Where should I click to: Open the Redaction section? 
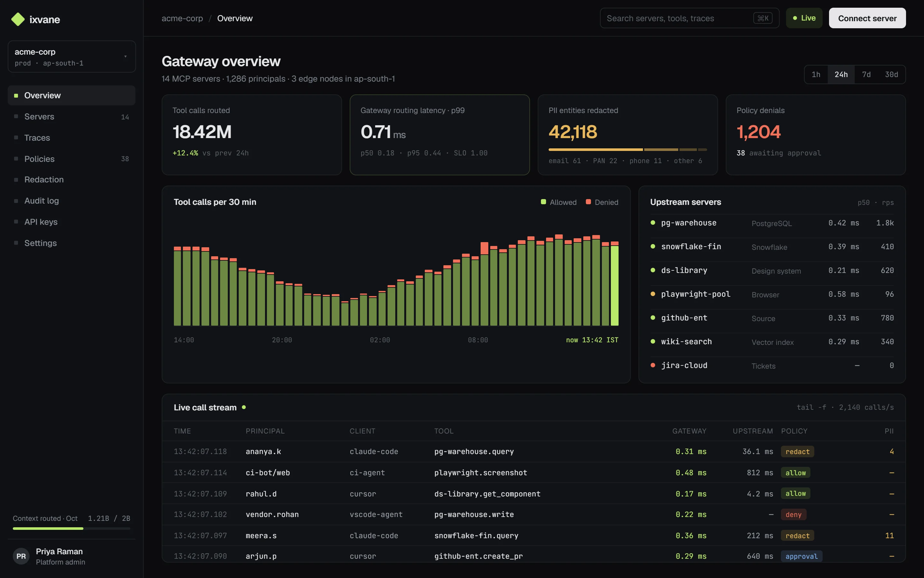(72, 180)
